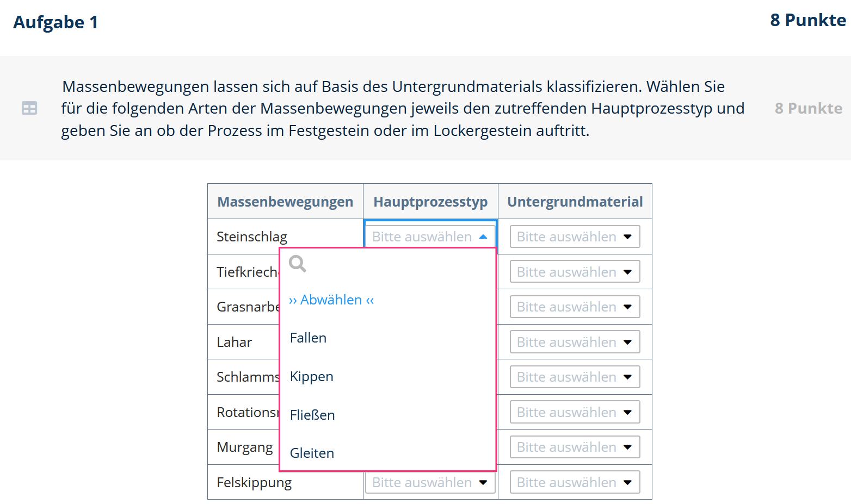Click the 'Steinschlag' table cell

coord(285,237)
